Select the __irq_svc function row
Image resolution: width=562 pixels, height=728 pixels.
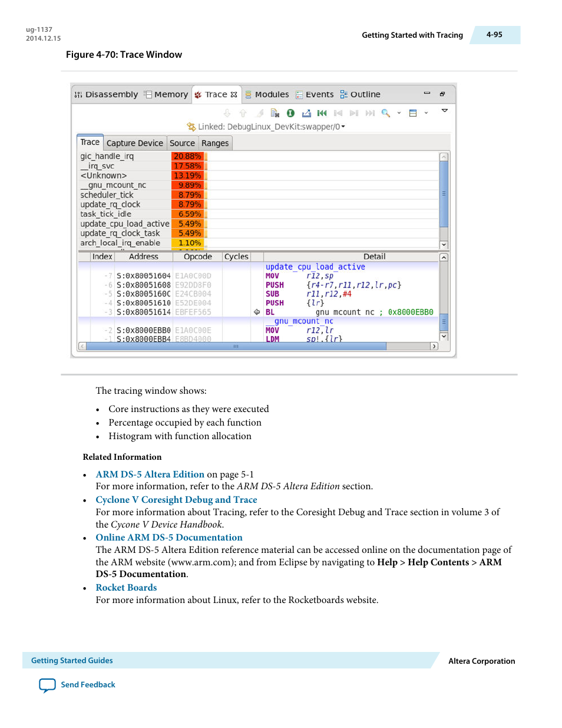coord(259,166)
